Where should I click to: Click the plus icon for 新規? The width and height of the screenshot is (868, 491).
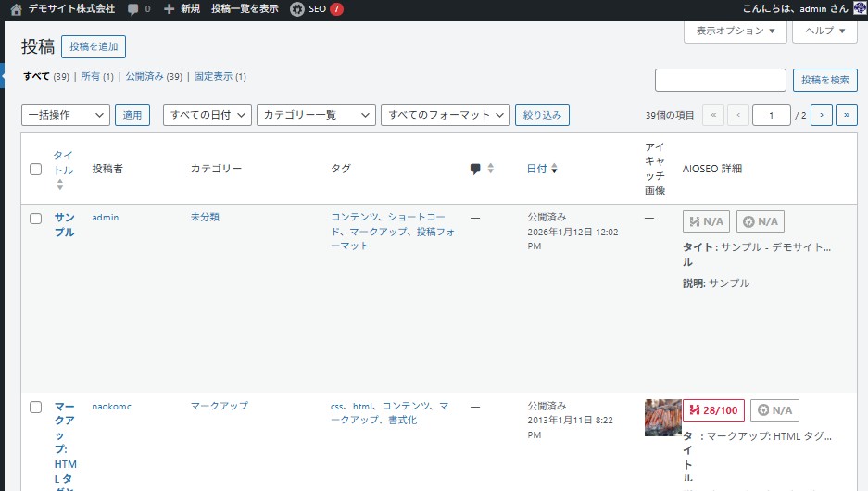pyautogui.click(x=169, y=9)
